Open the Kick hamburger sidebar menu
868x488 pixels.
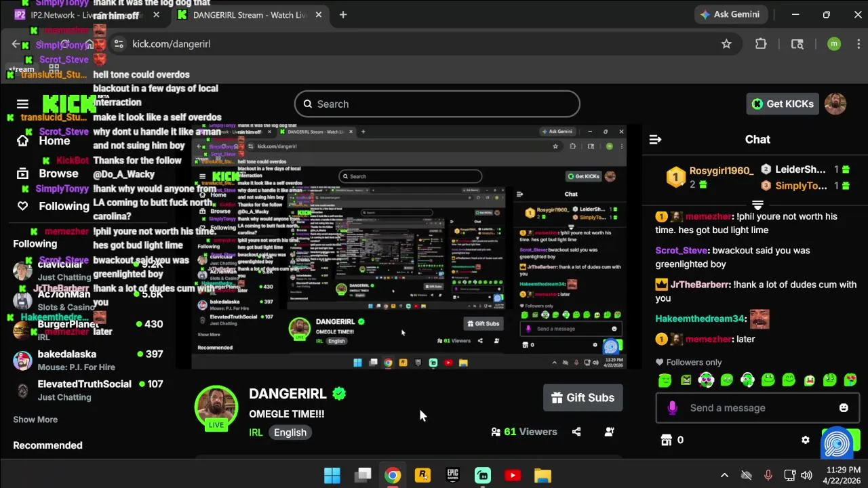tap(22, 104)
